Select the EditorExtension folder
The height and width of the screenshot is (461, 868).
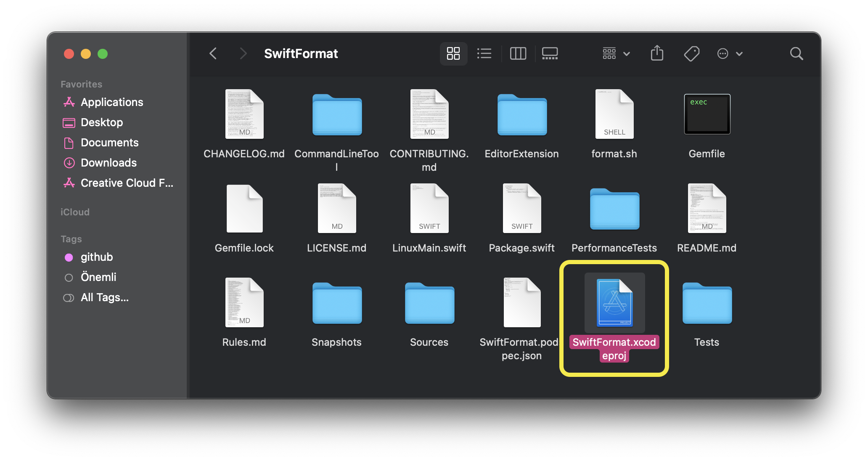pyautogui.click(x=522, y=115)
